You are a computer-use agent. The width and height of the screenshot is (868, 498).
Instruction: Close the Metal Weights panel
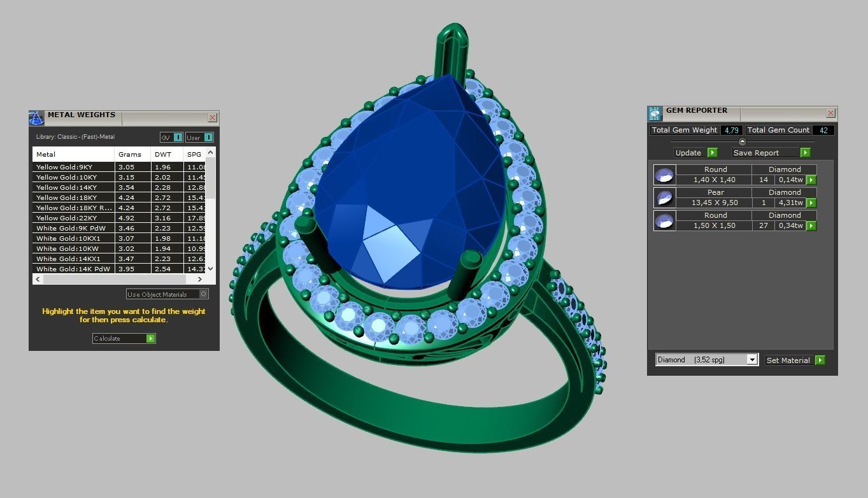(x=213, y=118)
